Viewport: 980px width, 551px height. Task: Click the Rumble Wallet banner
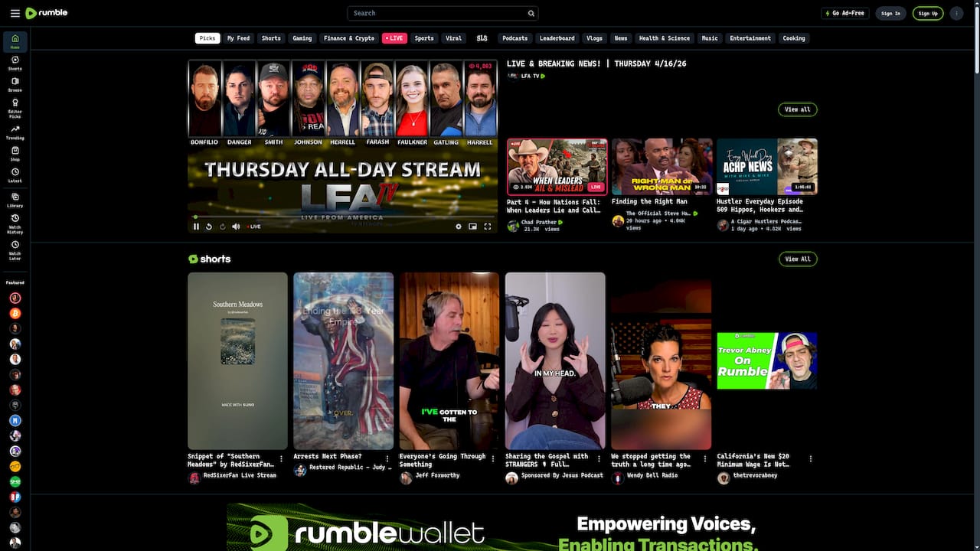click(502, 527)
